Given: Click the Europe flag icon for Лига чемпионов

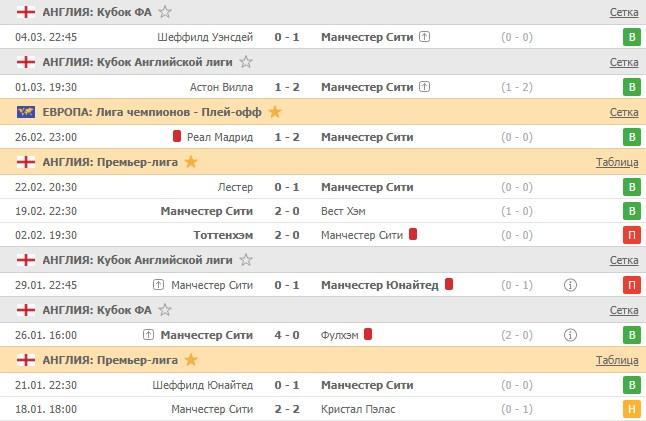Looking at the screenshot, I should [25, 112].
